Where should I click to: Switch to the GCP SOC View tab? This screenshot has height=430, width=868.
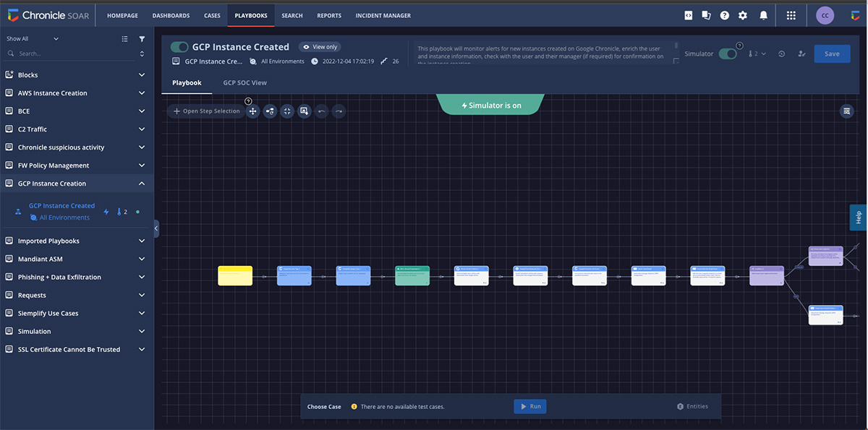[244, 82]
